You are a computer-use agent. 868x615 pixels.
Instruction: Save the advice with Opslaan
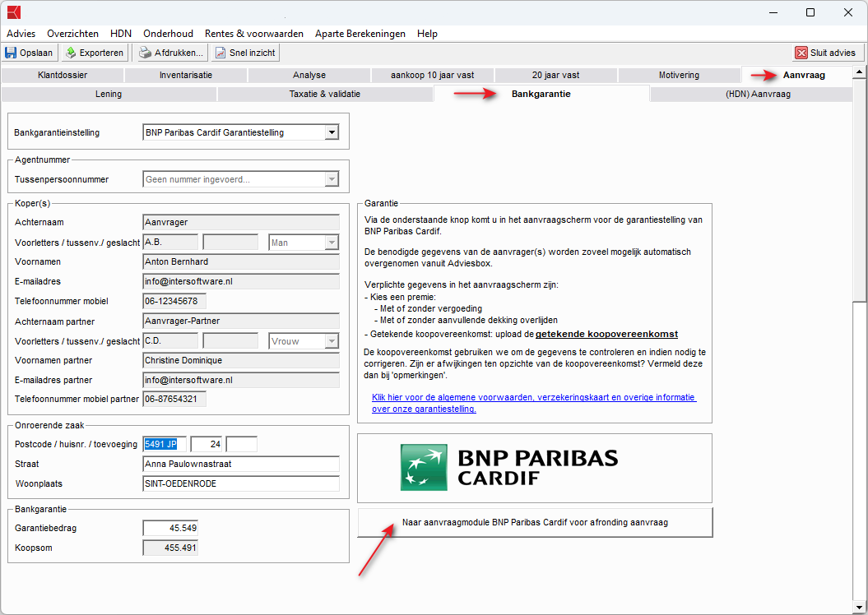click(29, 53)
